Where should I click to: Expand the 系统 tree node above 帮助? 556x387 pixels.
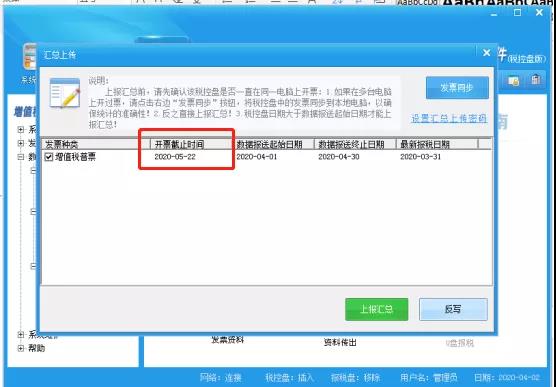pyautogui.click(x=21, y=335)
